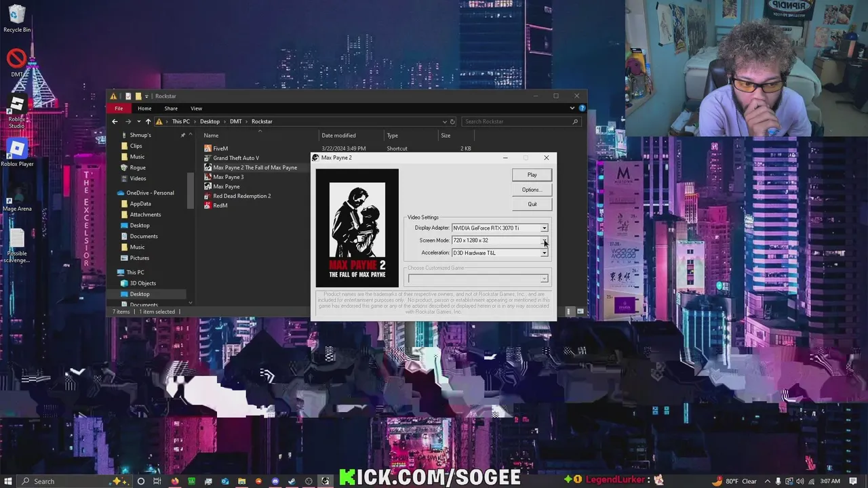The height and width of the screenshot is (488, 868).
Task: Select DMT in the address breadcrumb
Action: [235, 121]
